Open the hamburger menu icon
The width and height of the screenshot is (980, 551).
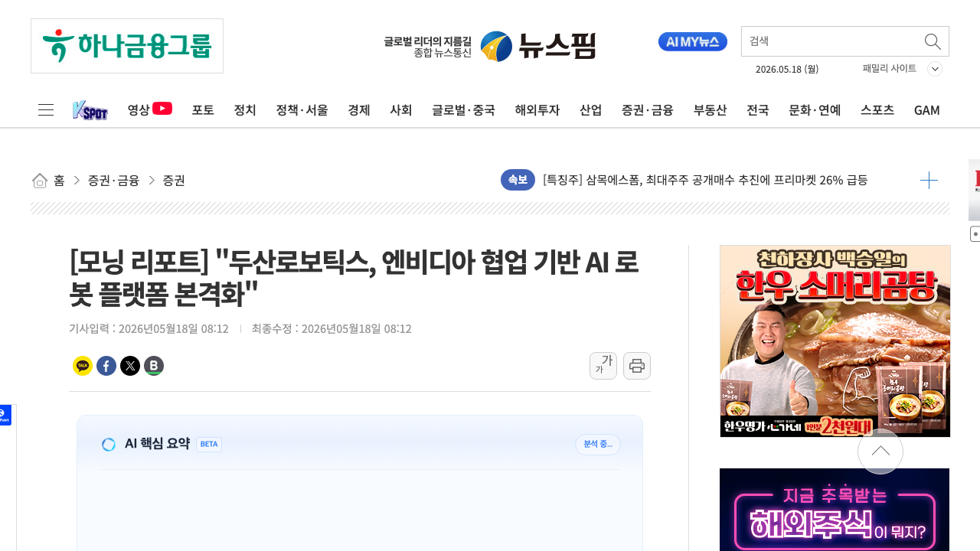click(x=46, y=109)
